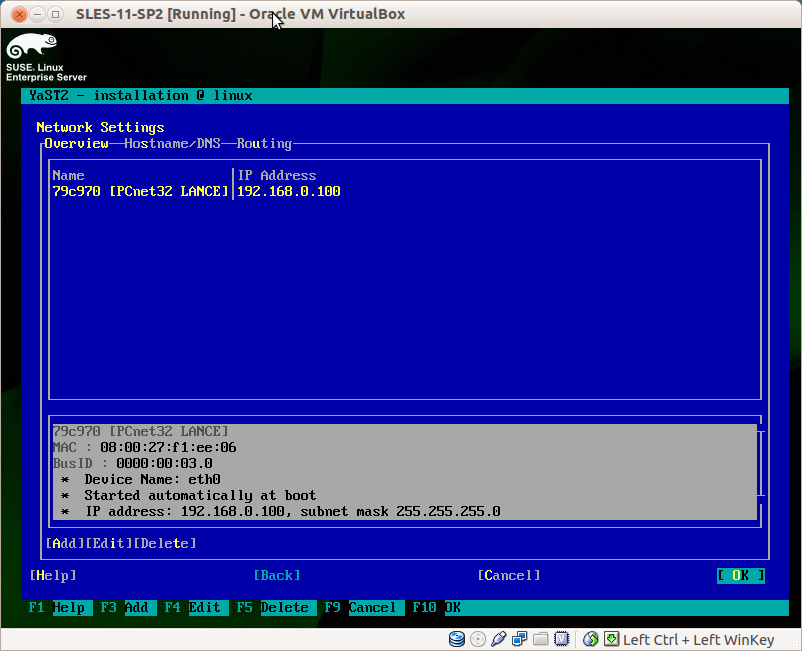The image size is (802, 651).
Task: Open the shared folders status icon
Action: [541, 639]
